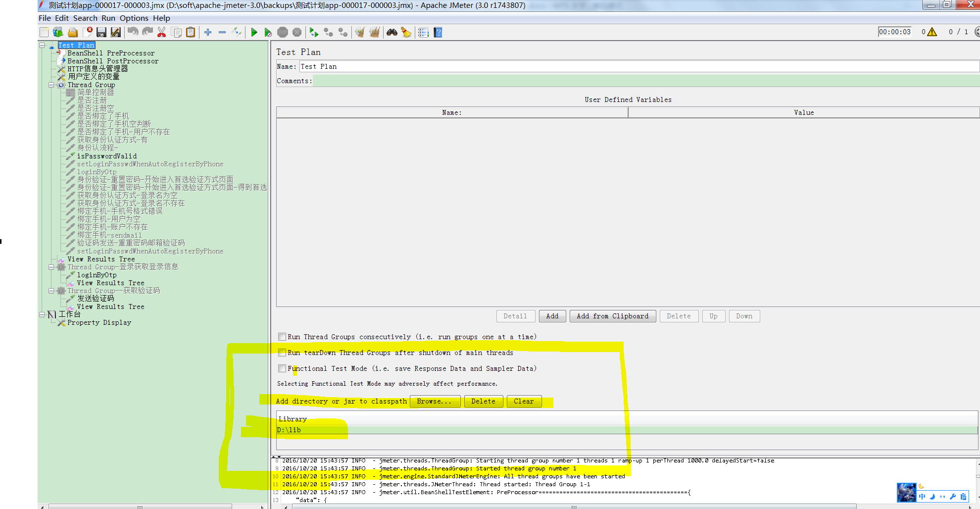
Task: Select isPasswordValid sampler in tree
Action: pos(107,156)
